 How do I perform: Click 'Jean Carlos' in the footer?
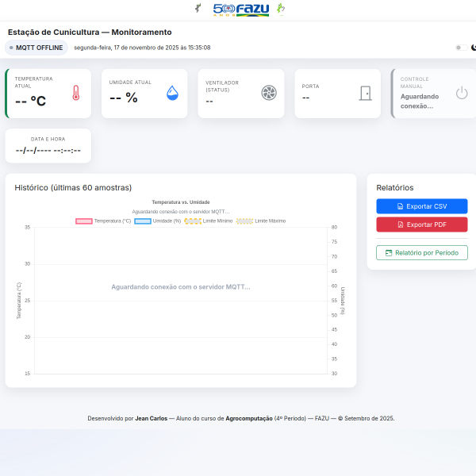[x=152, y=418]
